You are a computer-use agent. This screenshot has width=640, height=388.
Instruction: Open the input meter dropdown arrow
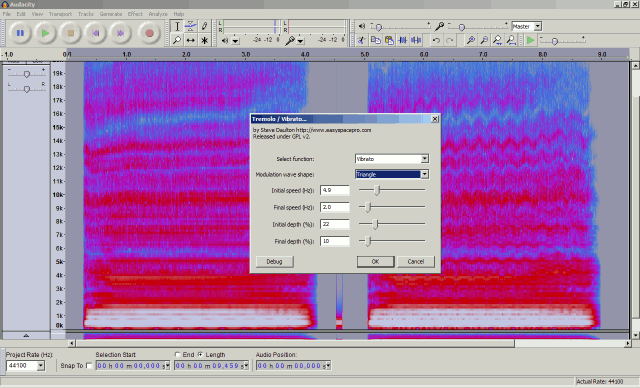pos(300,41)
